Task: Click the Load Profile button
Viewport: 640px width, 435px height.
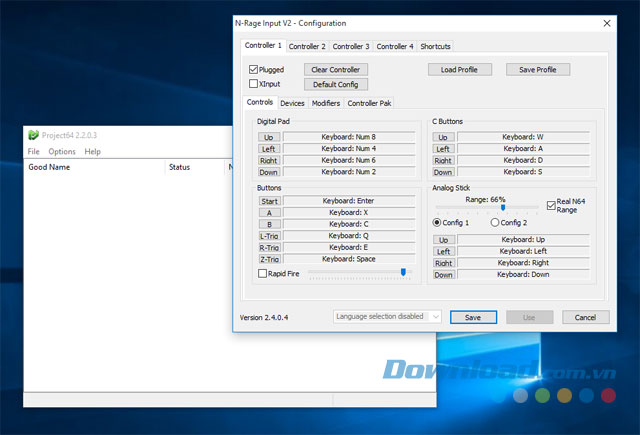Action: (x=459, y=69)
